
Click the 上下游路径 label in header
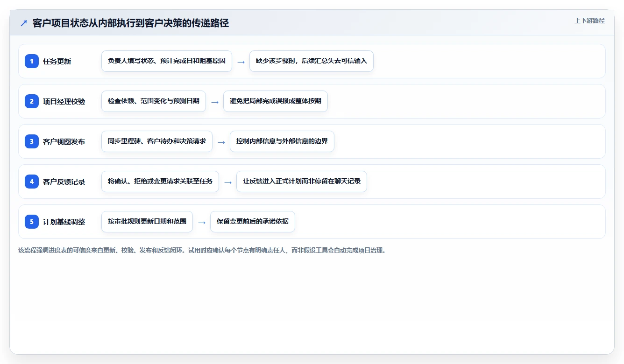tap(589, 21)
